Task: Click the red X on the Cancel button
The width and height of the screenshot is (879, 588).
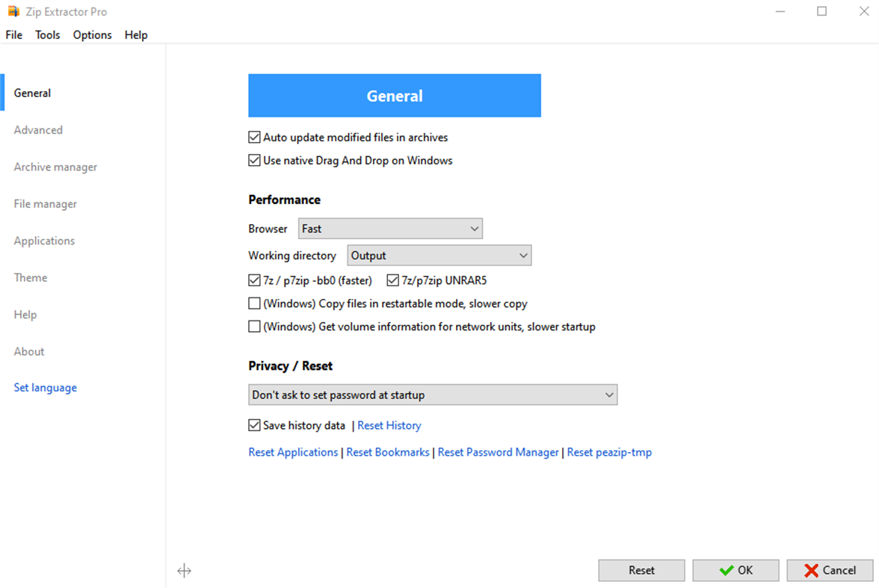Action: click(812, 570)
